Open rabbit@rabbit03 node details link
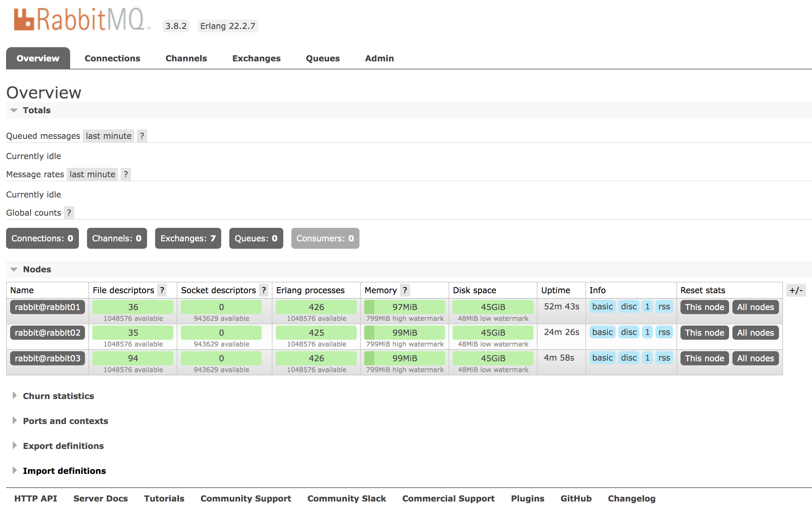The width and height of the screenshot is (812, 517). tap(48, 358)
